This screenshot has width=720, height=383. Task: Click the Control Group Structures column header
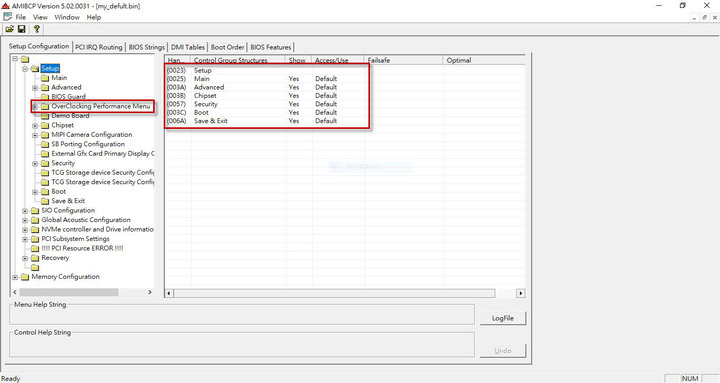point(238,60)
